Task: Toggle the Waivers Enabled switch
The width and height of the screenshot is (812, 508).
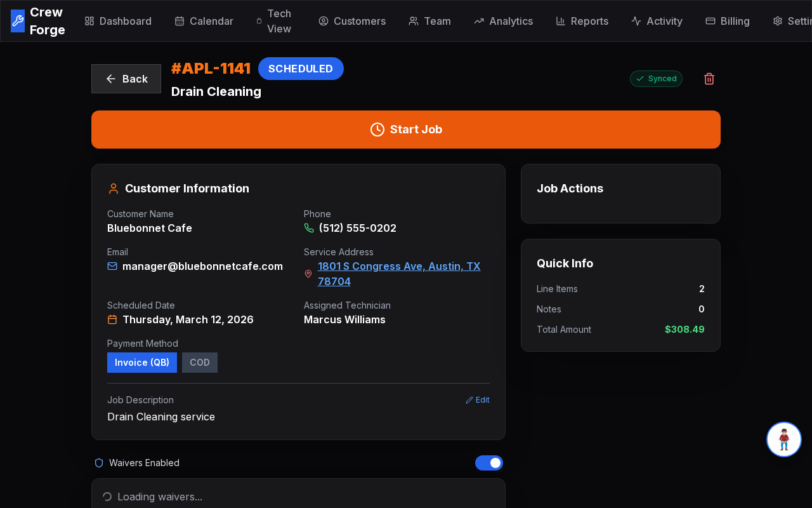Action: tap(489, 463)
